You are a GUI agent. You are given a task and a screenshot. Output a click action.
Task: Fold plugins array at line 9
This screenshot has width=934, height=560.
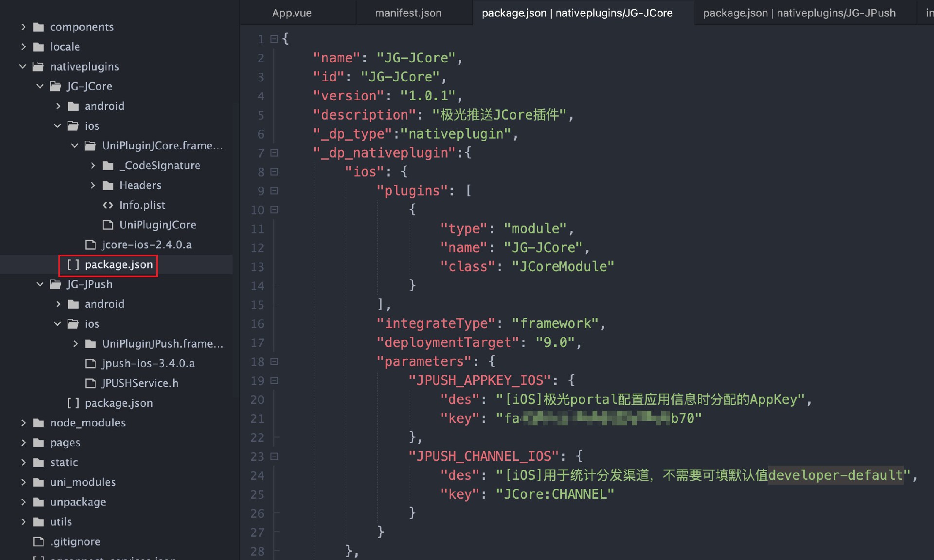point(274,191)
